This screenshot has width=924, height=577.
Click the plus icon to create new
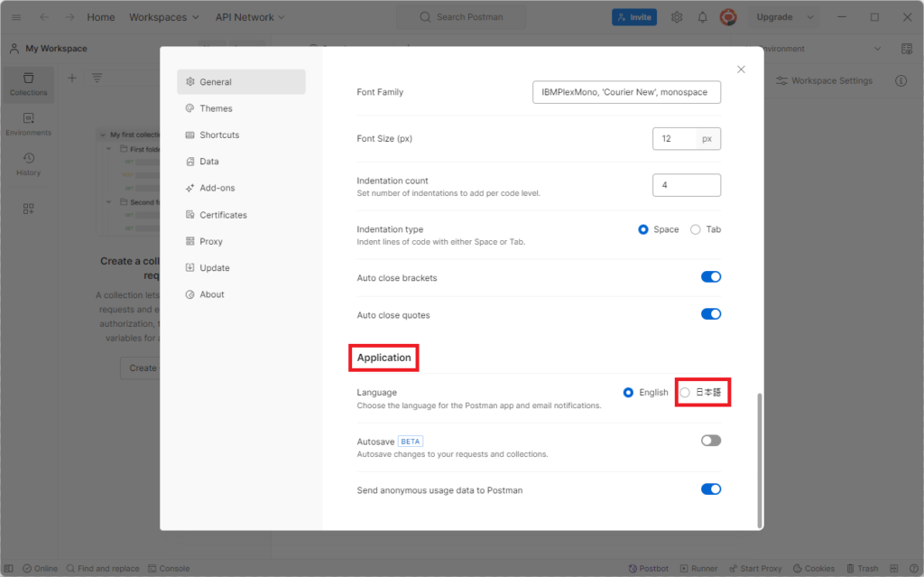(72, 78)
